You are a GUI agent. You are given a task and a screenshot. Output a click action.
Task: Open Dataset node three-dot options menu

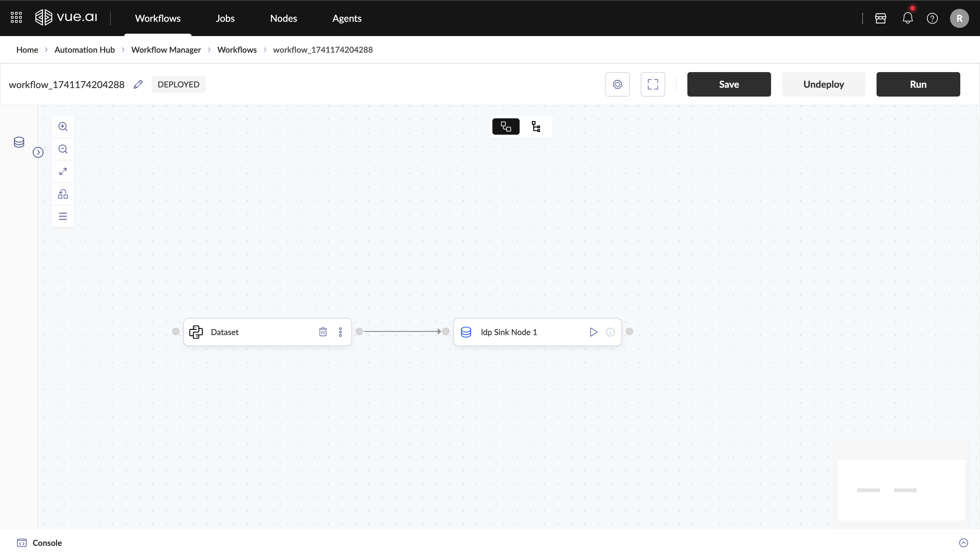341,332
